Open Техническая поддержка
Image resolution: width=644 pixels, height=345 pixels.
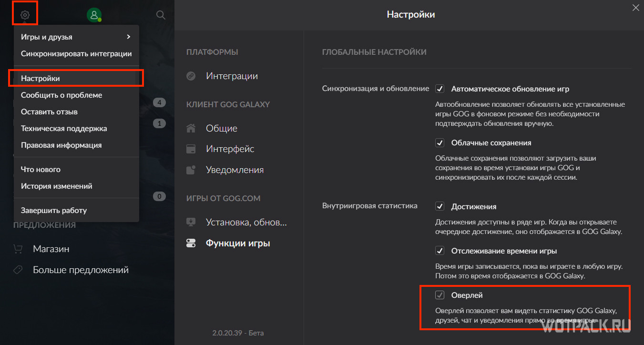tap(76, 128)
